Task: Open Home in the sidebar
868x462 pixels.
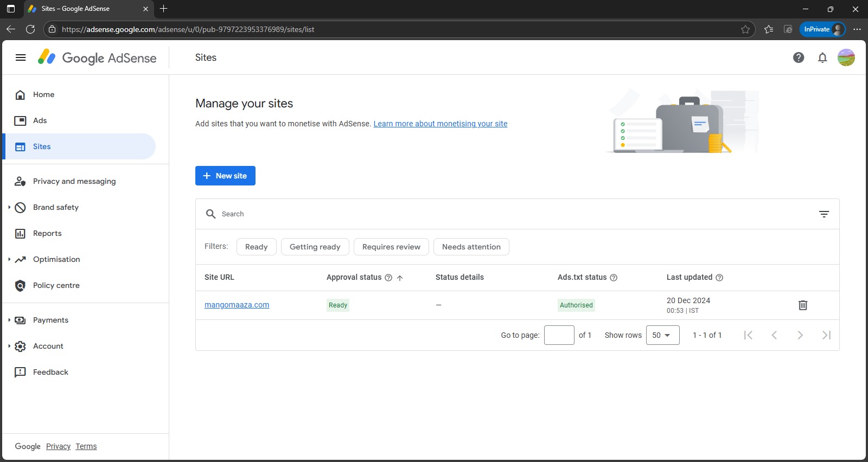Action: point(79,94)
